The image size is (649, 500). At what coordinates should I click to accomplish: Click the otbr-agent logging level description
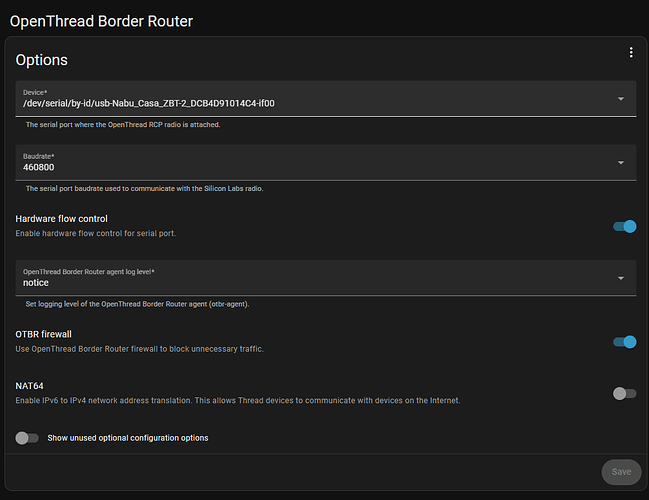(137, 304)
